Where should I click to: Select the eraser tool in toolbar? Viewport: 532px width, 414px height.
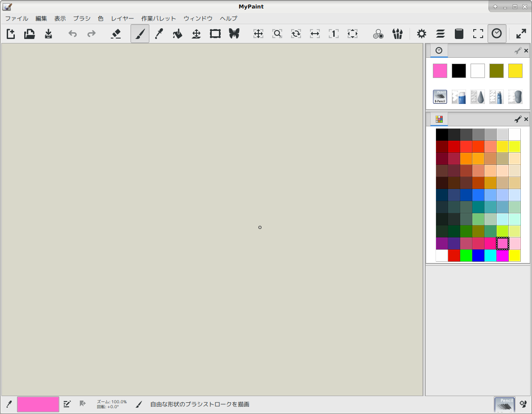tap(116, 34)
